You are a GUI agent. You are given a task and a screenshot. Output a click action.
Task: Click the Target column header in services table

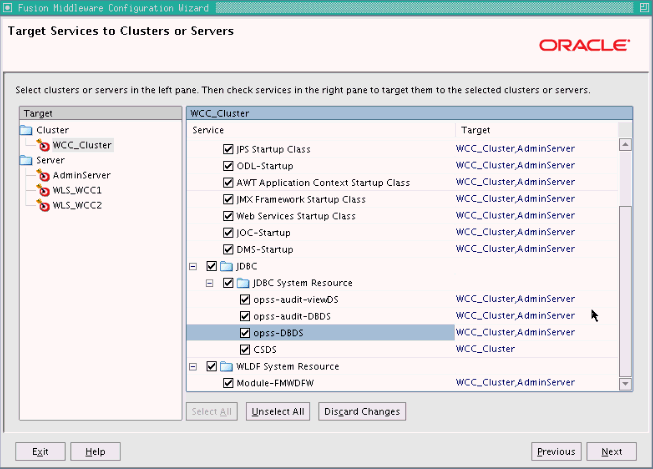537,130
